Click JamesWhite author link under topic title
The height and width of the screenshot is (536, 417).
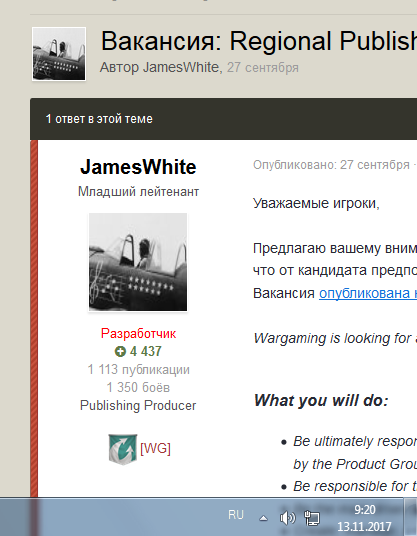181,67
